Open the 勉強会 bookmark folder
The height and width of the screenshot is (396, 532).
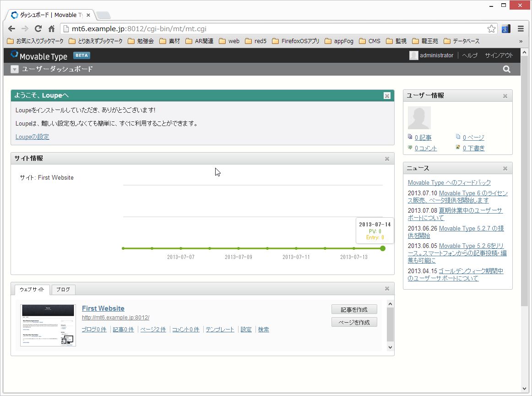pos(141,41)
